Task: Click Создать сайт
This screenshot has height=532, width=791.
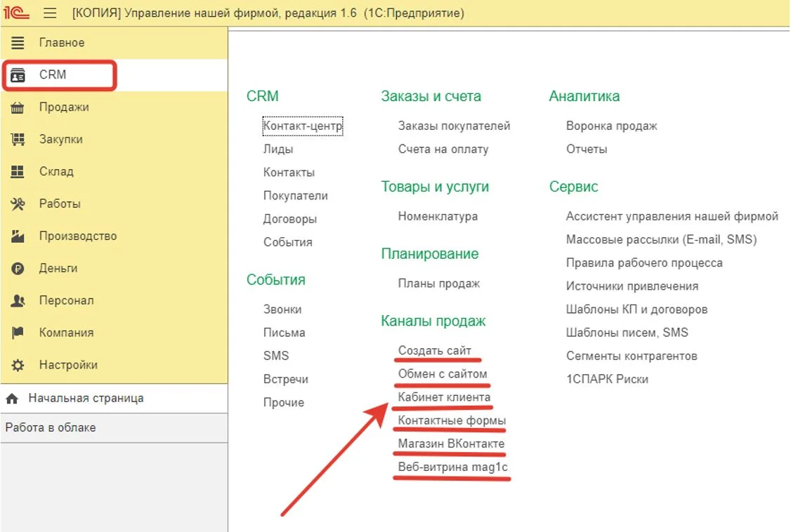Action: [434, 351]
